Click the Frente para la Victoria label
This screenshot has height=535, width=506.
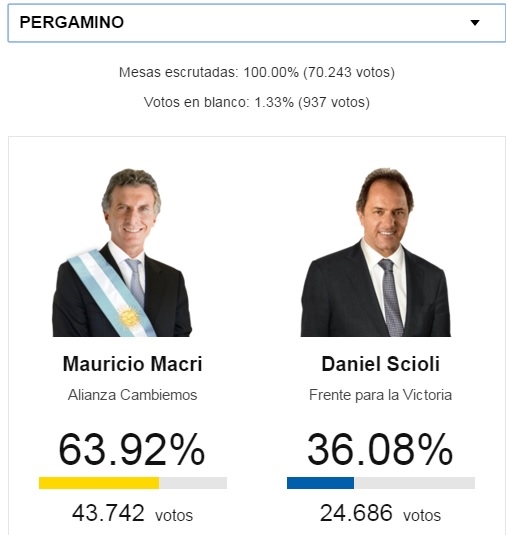(380, 395)
